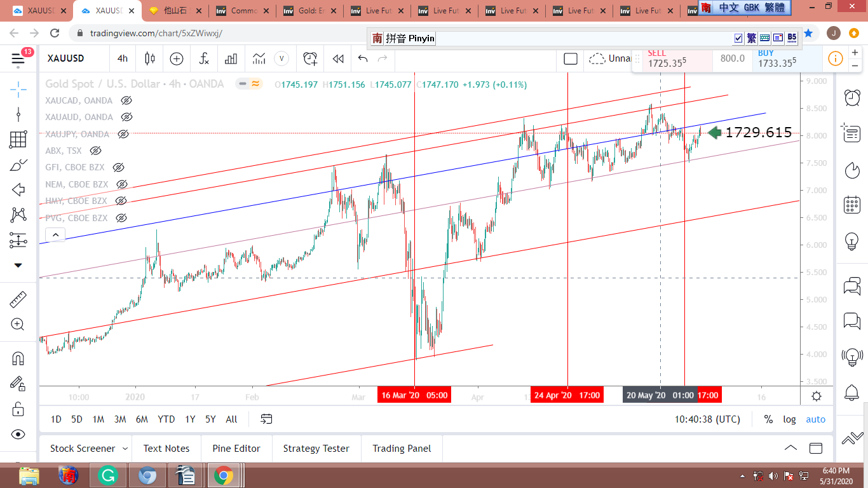Viewport: 868px width, 488px height.
Task: Toggle percent scale mode
Action: pyautogui.click(x=768, y=419)
